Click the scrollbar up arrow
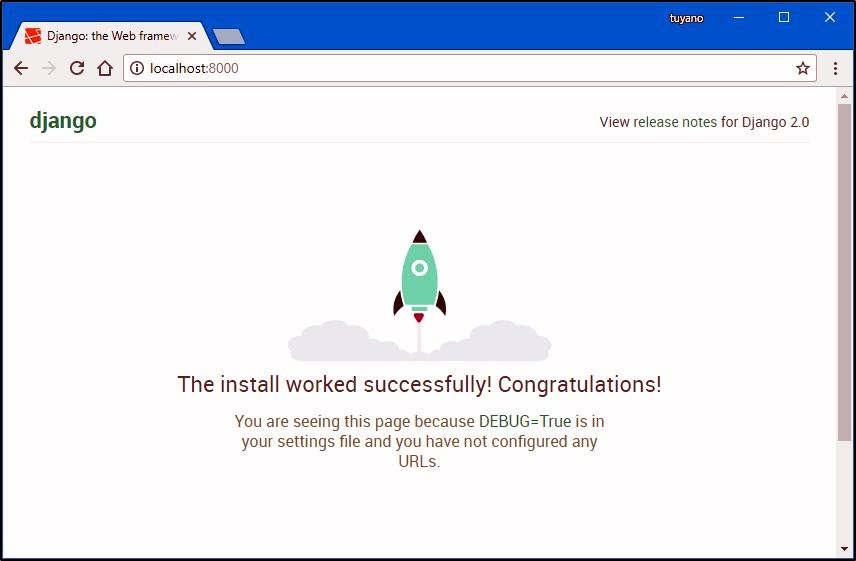 pos(845,96)
